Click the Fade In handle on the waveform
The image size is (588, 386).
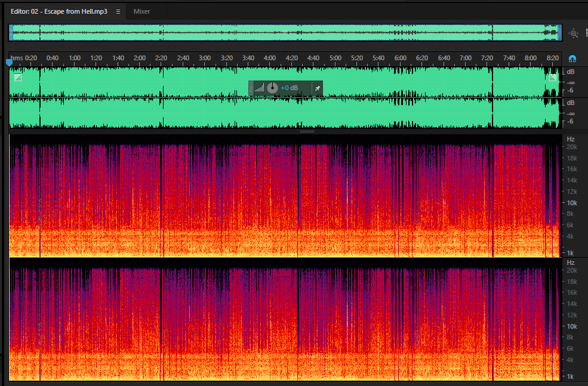point(18,78)
